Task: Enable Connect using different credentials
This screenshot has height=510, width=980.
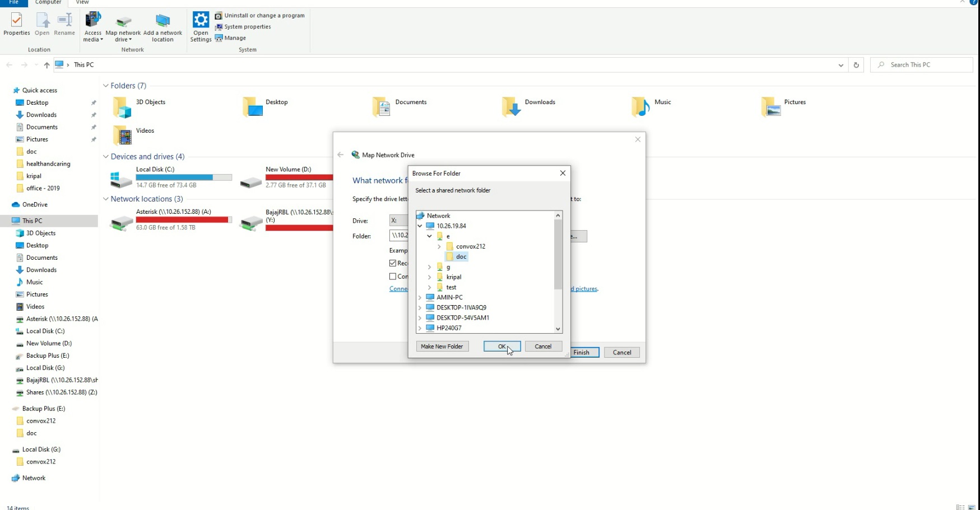Action: click(x=392, y=276)
